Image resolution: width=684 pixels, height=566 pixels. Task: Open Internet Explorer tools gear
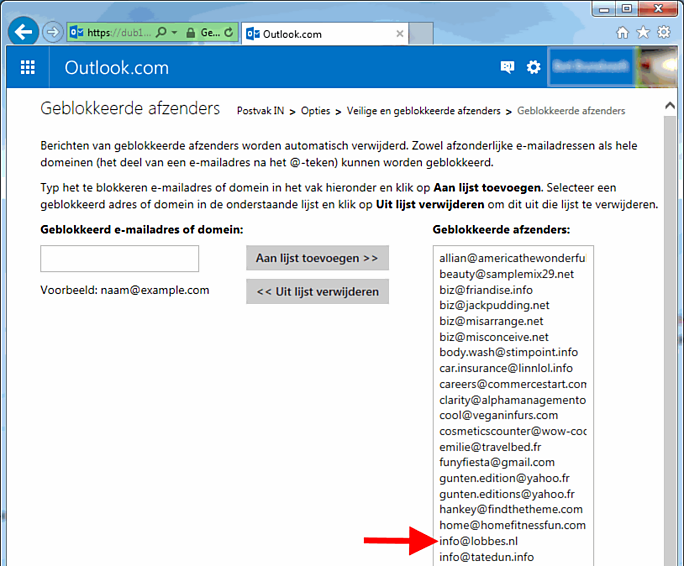[663, 32]
